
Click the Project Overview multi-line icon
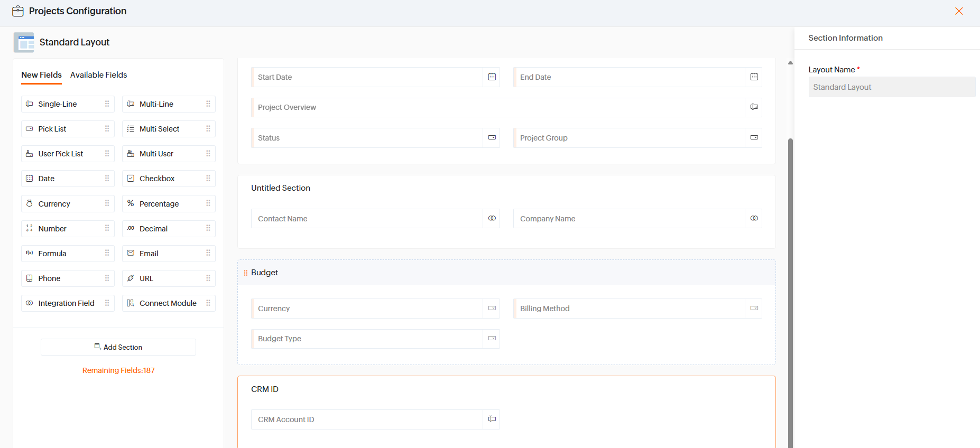(754, 107)
